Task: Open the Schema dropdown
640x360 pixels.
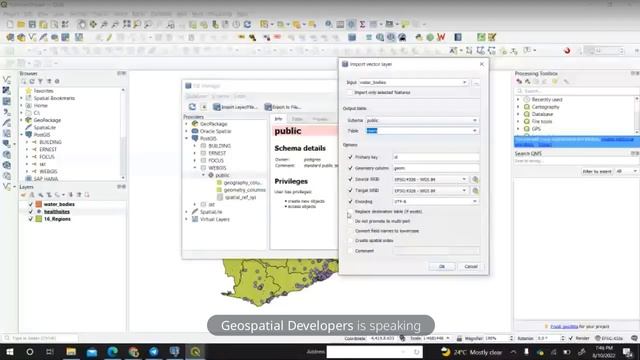Action: [422, 120]
